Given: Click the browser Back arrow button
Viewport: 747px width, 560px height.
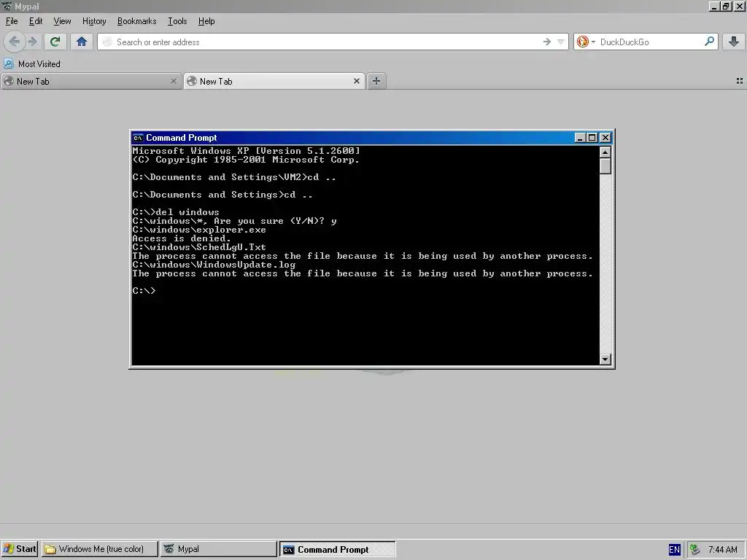Looking at the screenshot, I should point(15,42).
